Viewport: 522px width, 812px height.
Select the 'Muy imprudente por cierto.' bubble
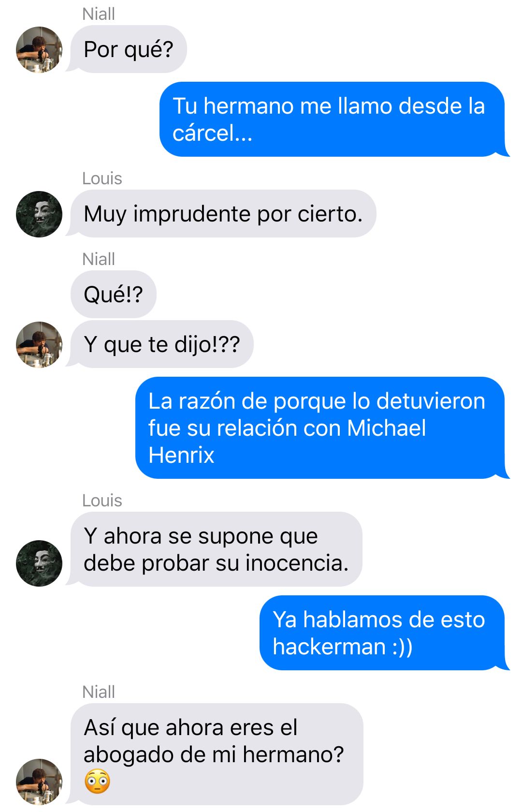[223, 214]
